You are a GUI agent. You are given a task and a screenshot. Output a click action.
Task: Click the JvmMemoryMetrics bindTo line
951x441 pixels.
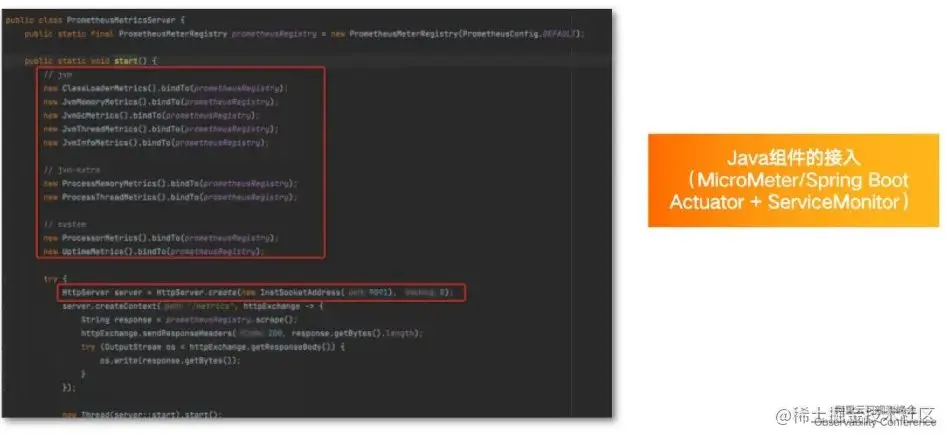click(x=162, y=102)
